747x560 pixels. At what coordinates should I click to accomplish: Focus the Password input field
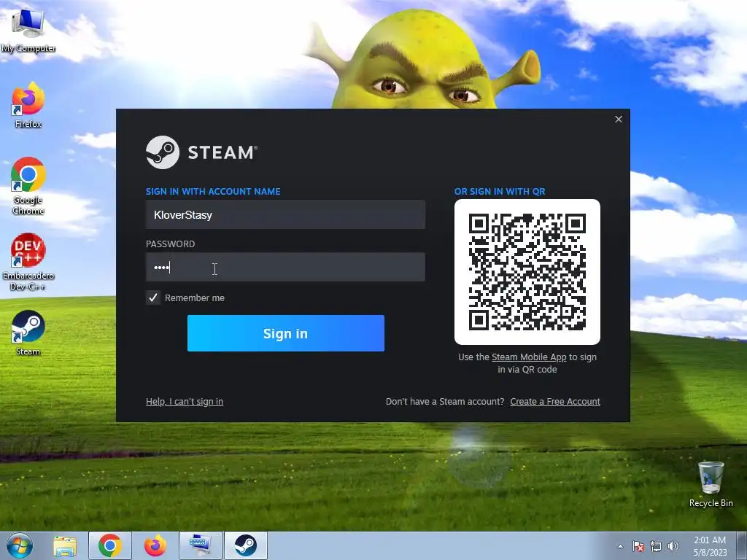click(x=285, y=267)
